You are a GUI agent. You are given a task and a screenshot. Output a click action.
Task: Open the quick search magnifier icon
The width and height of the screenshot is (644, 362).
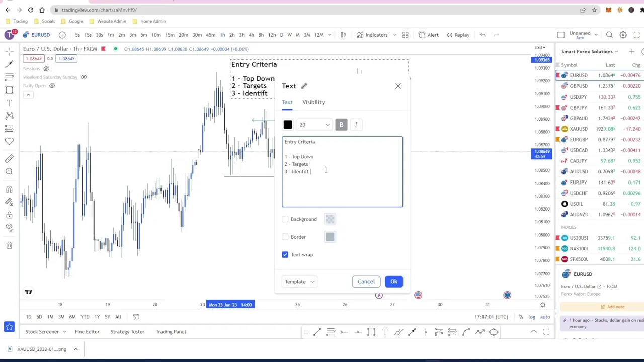pyautogui.click(x=609, y=35)
